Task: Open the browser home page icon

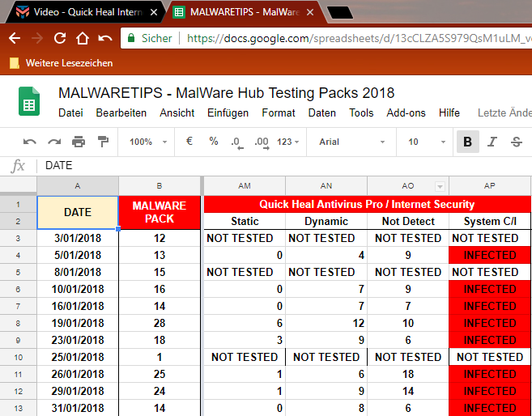Action: [83, 38]
